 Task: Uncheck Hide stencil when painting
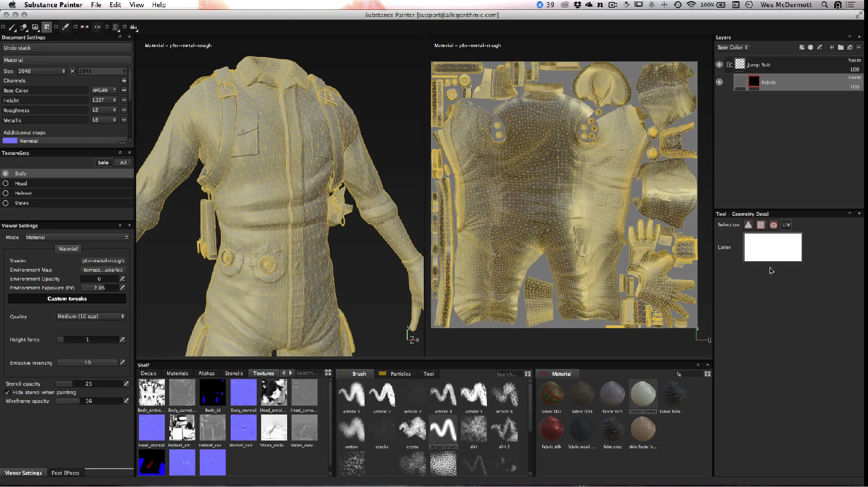click(x=7, y=392)
